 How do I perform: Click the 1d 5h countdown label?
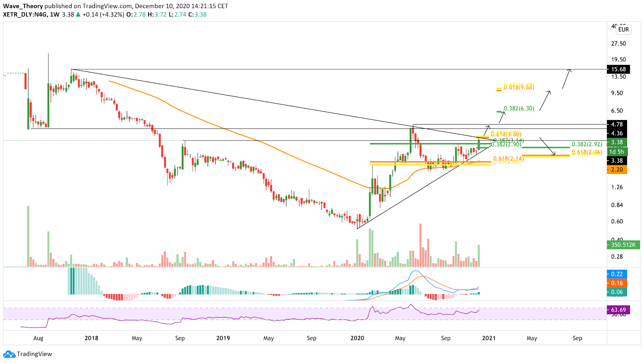tap(617, 152)
